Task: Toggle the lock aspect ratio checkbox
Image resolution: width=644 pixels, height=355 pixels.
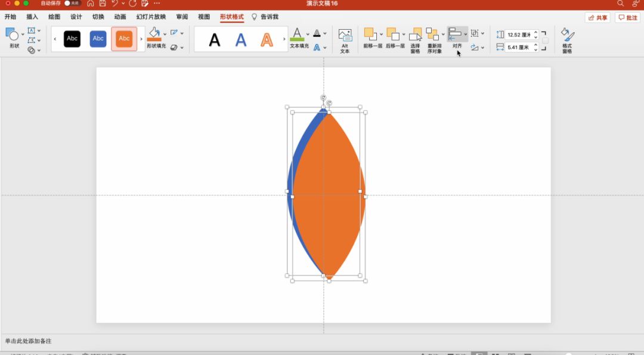Action: (546, 41)
